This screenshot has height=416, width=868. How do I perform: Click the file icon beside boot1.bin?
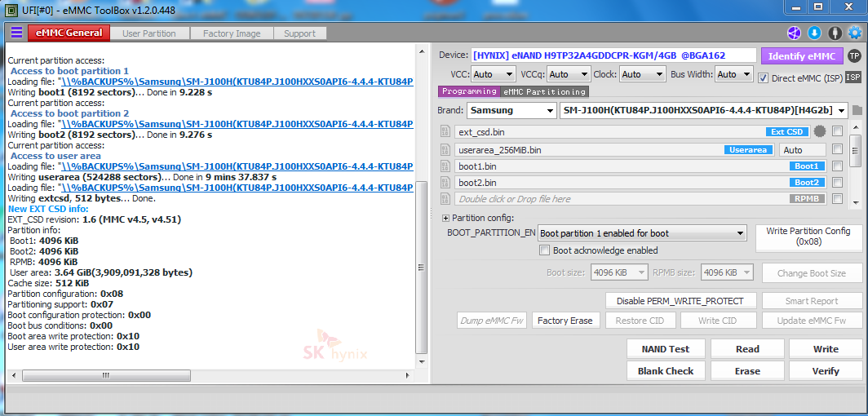(445, 166)
